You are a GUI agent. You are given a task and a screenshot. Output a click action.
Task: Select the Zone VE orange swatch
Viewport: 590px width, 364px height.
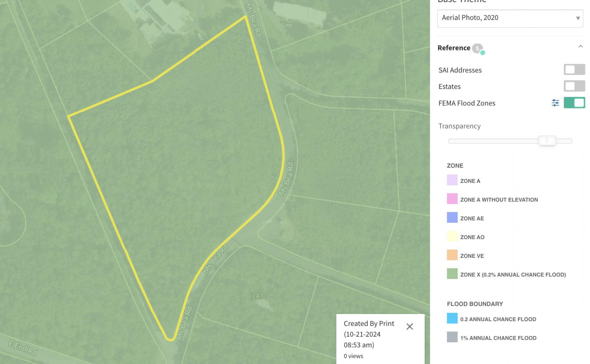(452, 255)
